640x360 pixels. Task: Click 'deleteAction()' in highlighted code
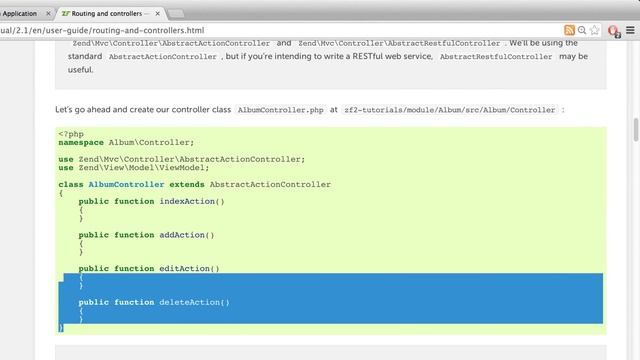(194, 302)
